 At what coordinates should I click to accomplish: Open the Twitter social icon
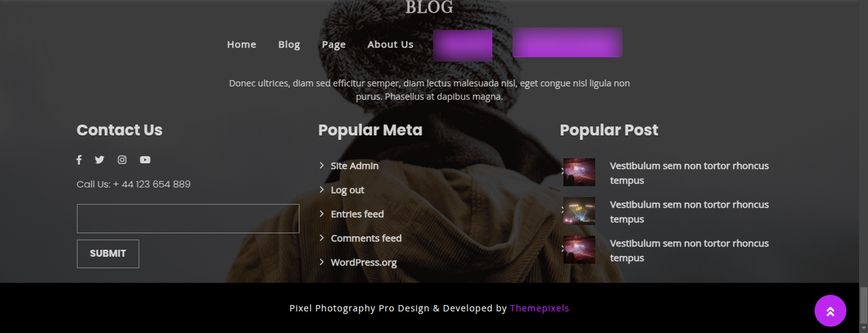click(99, 160)
